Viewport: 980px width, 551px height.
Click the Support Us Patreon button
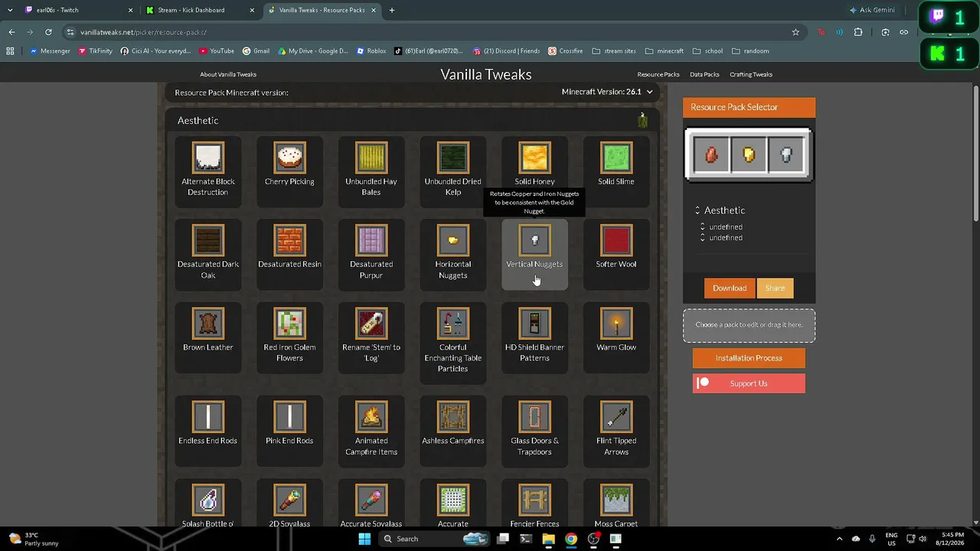point(749,383)
